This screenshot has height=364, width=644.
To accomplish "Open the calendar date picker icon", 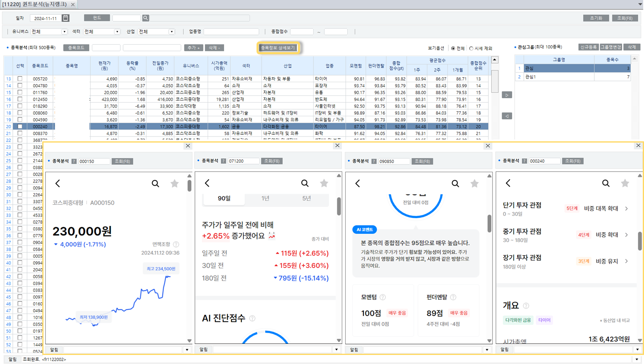I will [x=66, y=18].
